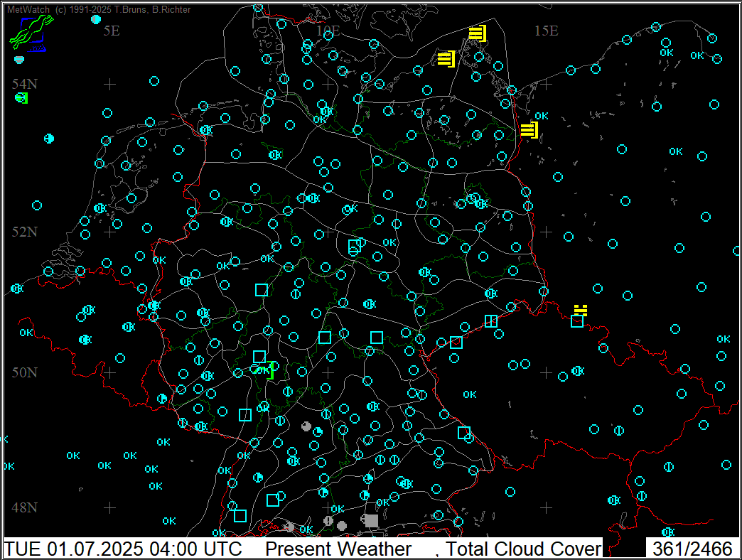Image resolution: width=742 pixels, height=560 pixels.
Task: Click the 48N latitude label
Action: [25, 507]
